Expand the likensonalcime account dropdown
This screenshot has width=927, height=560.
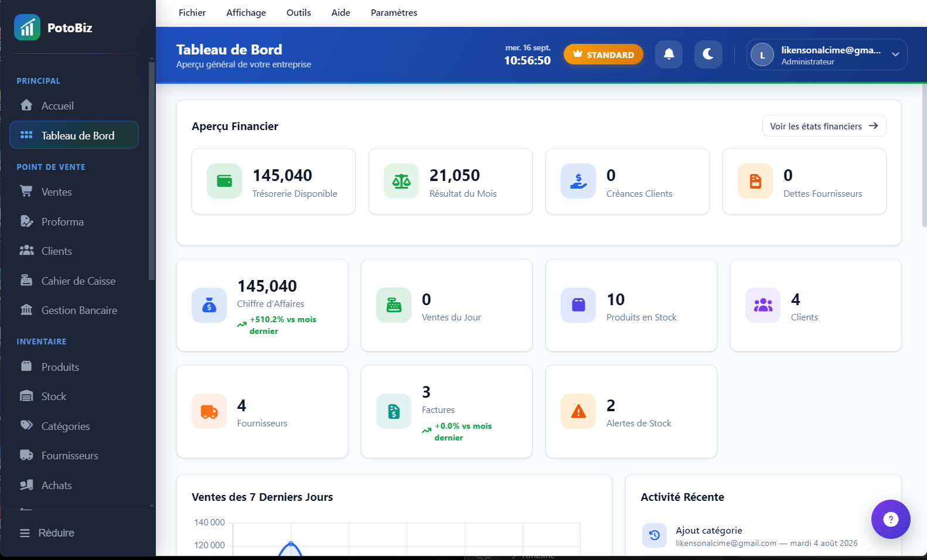(826, 54)
